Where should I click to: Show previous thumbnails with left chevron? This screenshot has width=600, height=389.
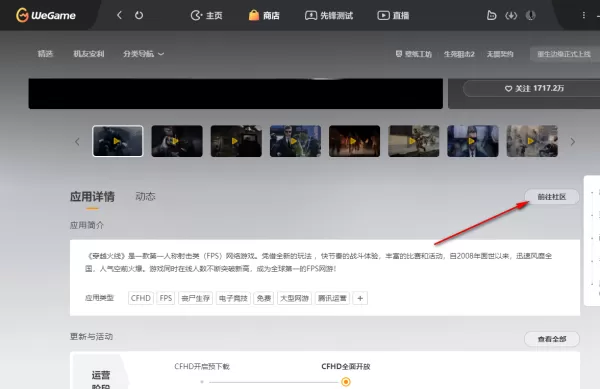click(x=77, y=142)
